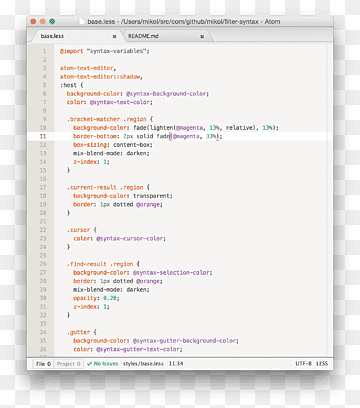Close the base.less tab
This screenshot has width=360, height=408.
[114, 36]
